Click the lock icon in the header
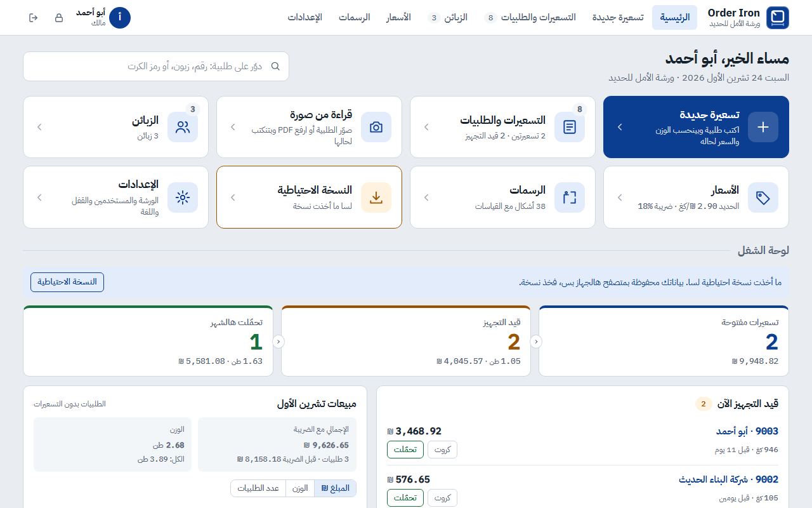The image size is (812, 508). (59, 18)
